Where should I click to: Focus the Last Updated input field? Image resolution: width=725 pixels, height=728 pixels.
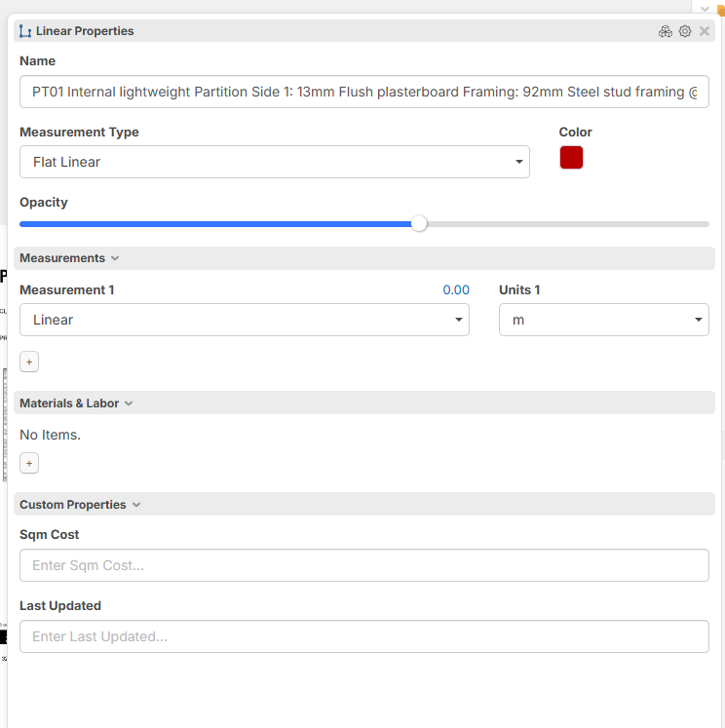[x=363, y=636]
